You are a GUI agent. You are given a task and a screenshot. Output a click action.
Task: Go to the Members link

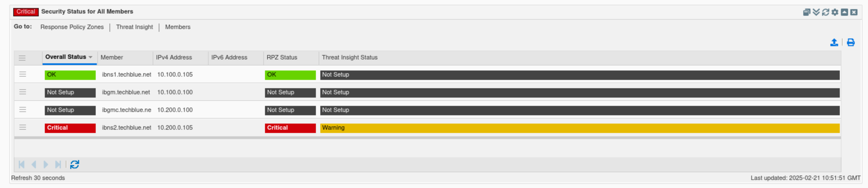[x=178, y=27]
